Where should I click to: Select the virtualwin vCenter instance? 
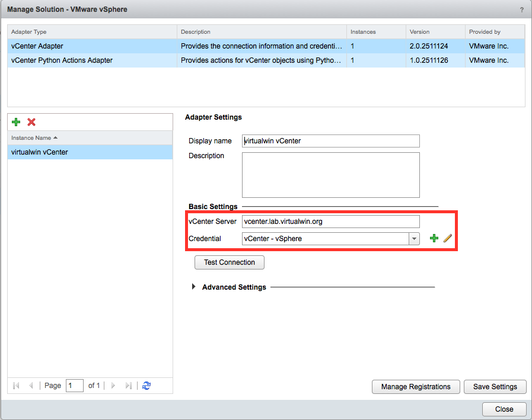click(x=90, y=152)
